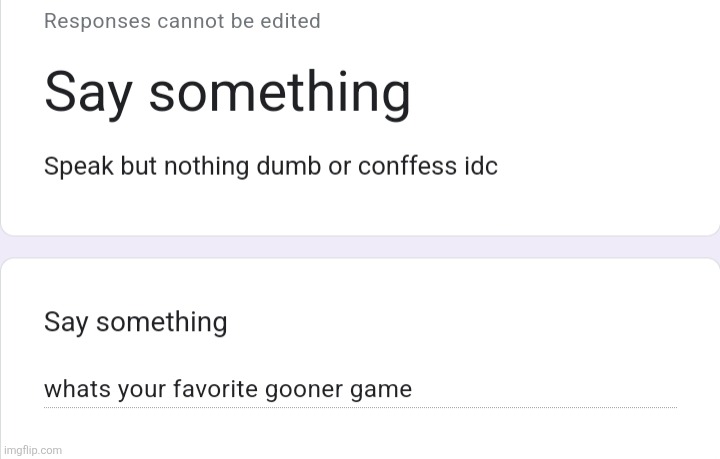
Task: Click the answer field containing "whats your favorite gooner game"
Action: 360,390
